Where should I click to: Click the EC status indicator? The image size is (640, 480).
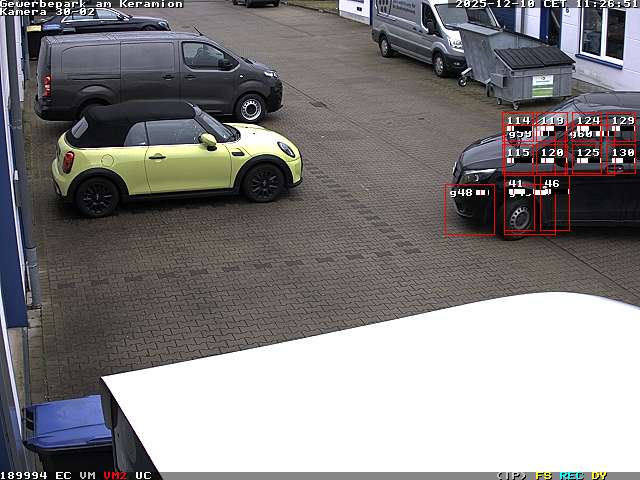click(63, 475)
